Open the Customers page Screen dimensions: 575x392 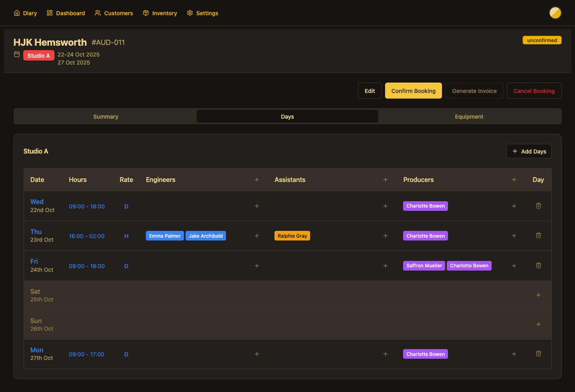(114, 13)
